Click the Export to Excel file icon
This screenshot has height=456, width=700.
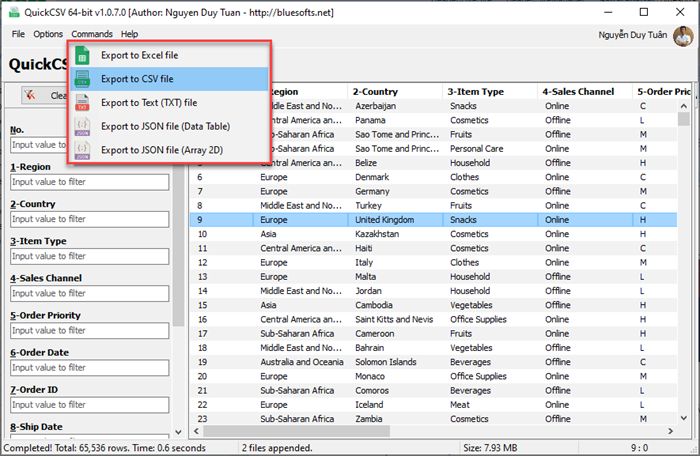click(83, 56)
